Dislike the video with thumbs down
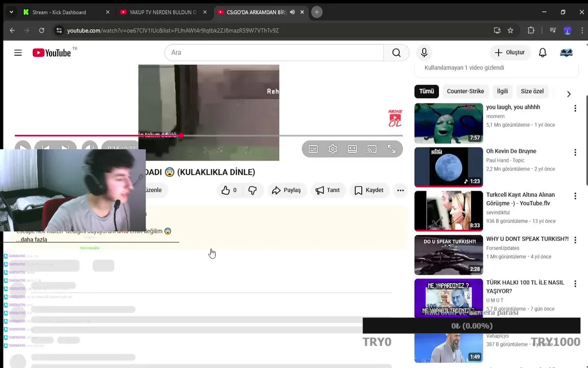The image size is (588, 368). pos(252,190)
